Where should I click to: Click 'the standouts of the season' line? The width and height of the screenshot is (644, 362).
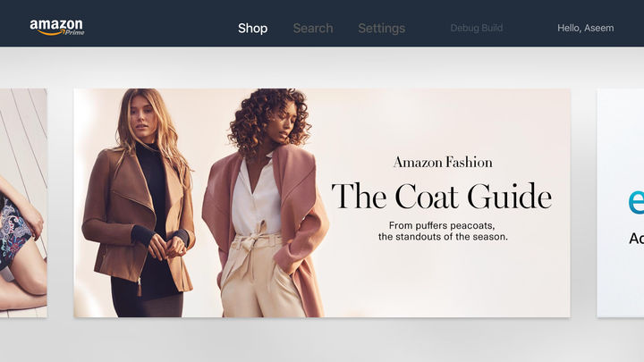click(x=443, y=237)
